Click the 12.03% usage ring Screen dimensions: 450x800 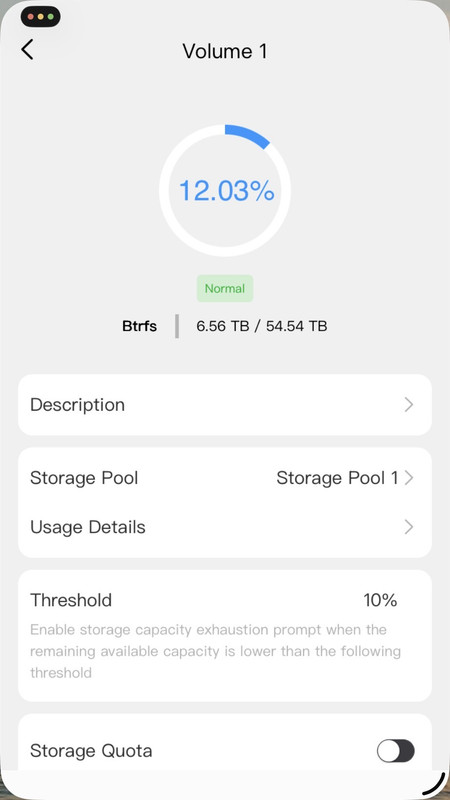point(225,191)
